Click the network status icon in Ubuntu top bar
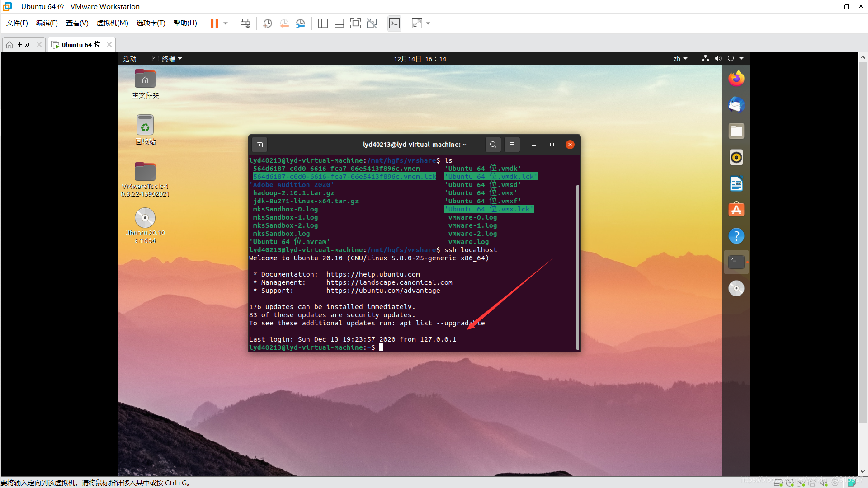Image resolution: width=868 pixels, height=488 pixels. point(705,58)
